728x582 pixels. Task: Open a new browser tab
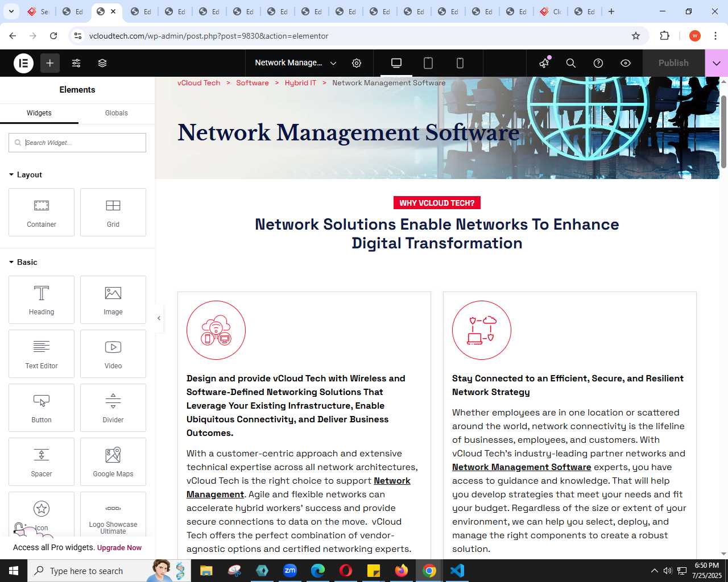pyautogui.click(x=611, y=11)
